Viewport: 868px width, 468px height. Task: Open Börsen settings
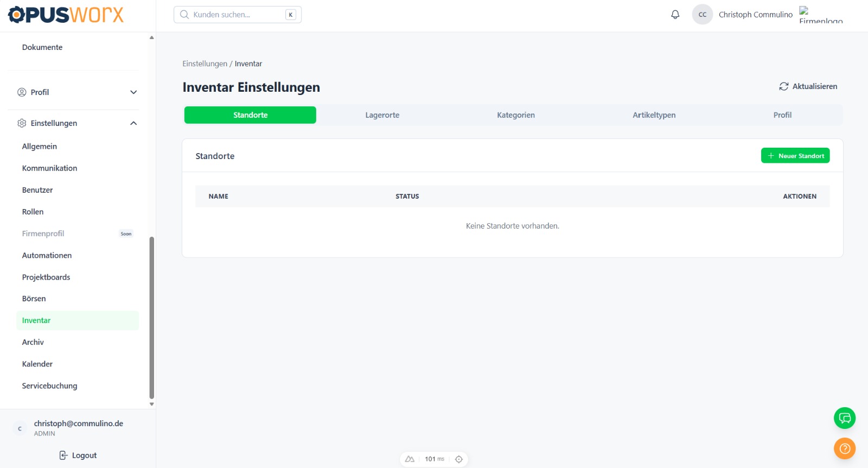78,299
